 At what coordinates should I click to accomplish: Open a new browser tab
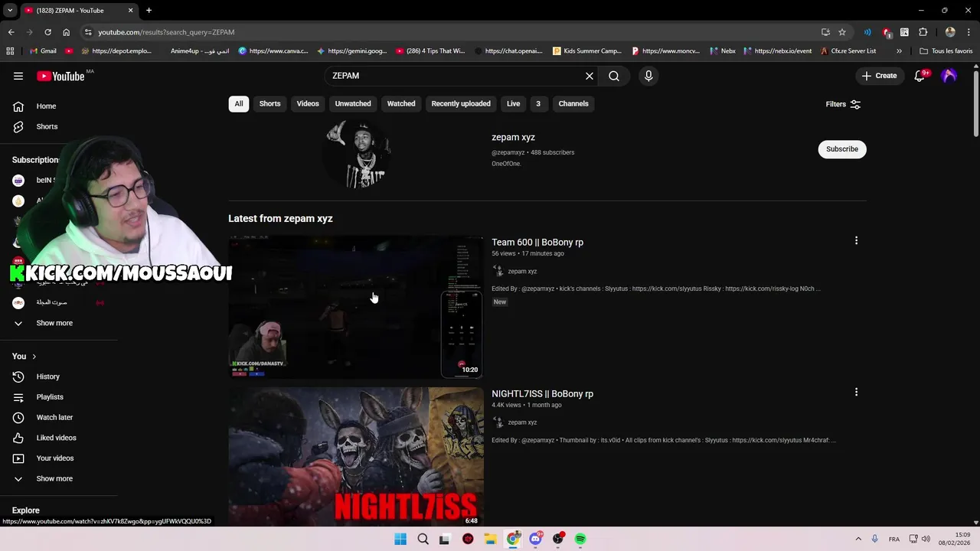pos(149,11)
